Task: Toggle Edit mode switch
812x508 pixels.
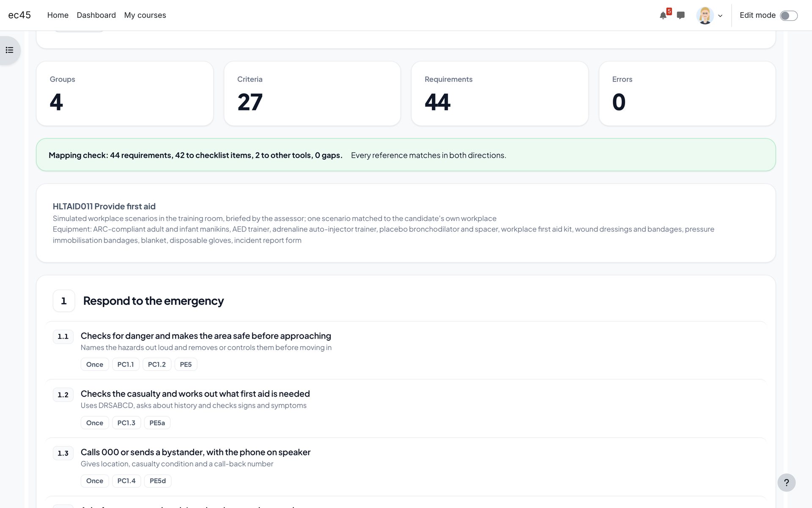Action: (x=789, y=16)
